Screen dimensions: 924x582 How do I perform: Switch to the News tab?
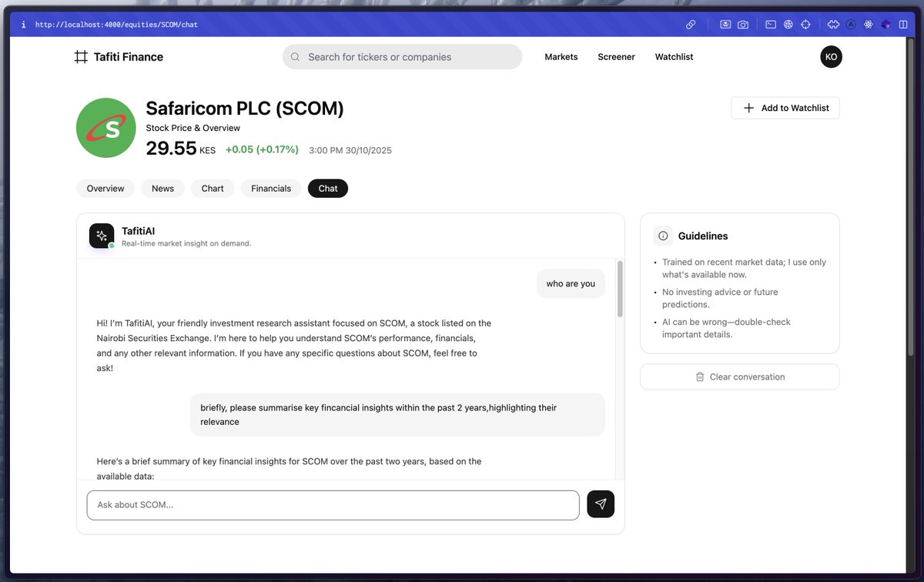point(162,189)
